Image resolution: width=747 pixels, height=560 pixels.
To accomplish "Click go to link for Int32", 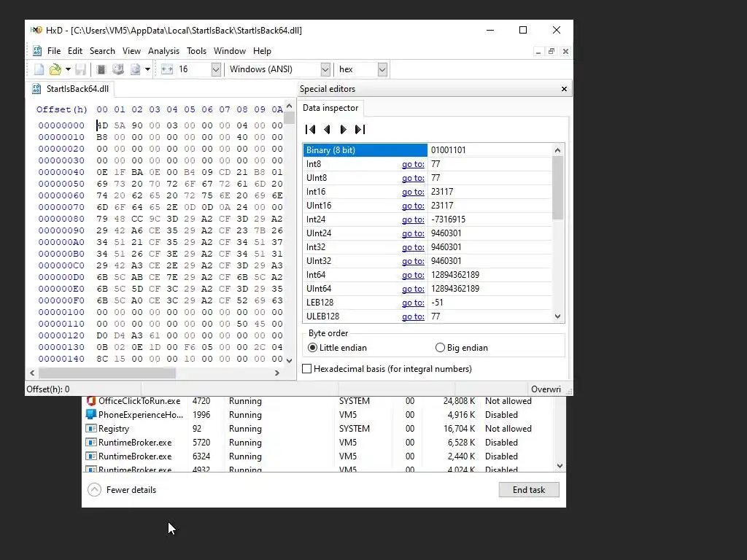I will coord(413,247).
